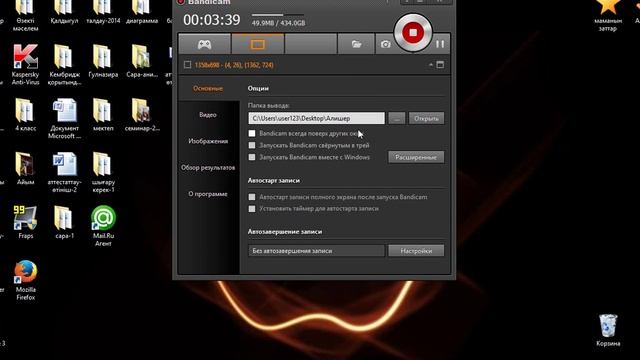Image resolution: width=640 pixels, height=360 pixels.
Task: Switch to game recording mode gamepad icon
Action: [x=204, y=44]
